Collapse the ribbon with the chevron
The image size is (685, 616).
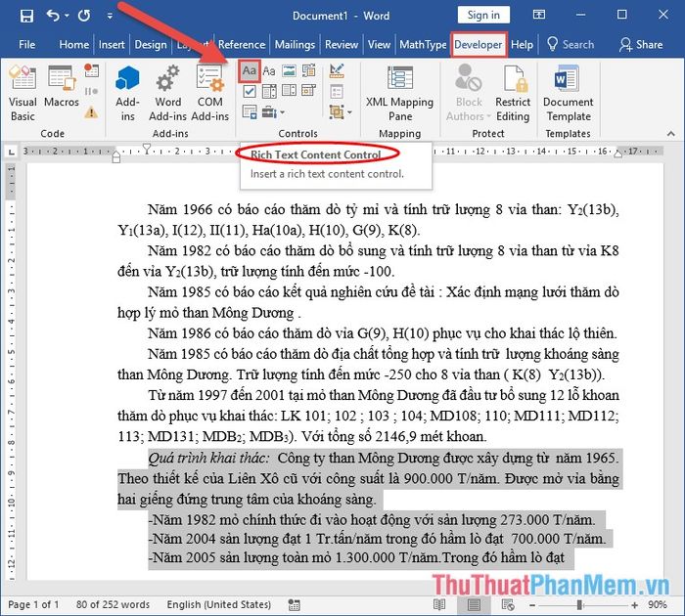point(671,134)
